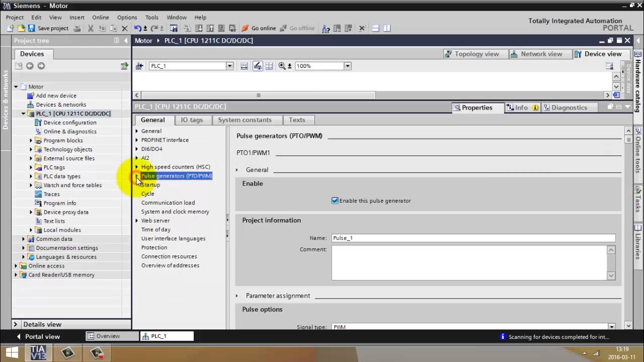644x362 pixels.
Task: Open the device selector dropdown PLC_1
Action: 229,66
